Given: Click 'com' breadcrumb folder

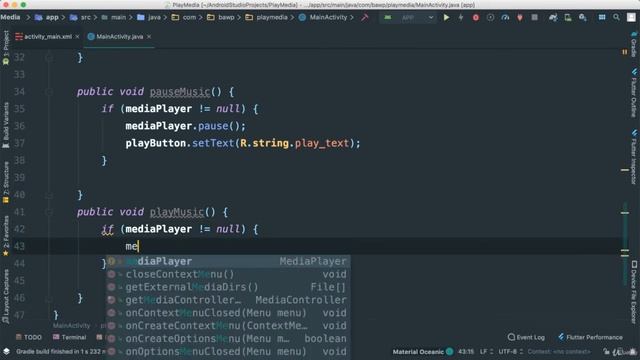Looking at the screenshot, I should 184,18.
